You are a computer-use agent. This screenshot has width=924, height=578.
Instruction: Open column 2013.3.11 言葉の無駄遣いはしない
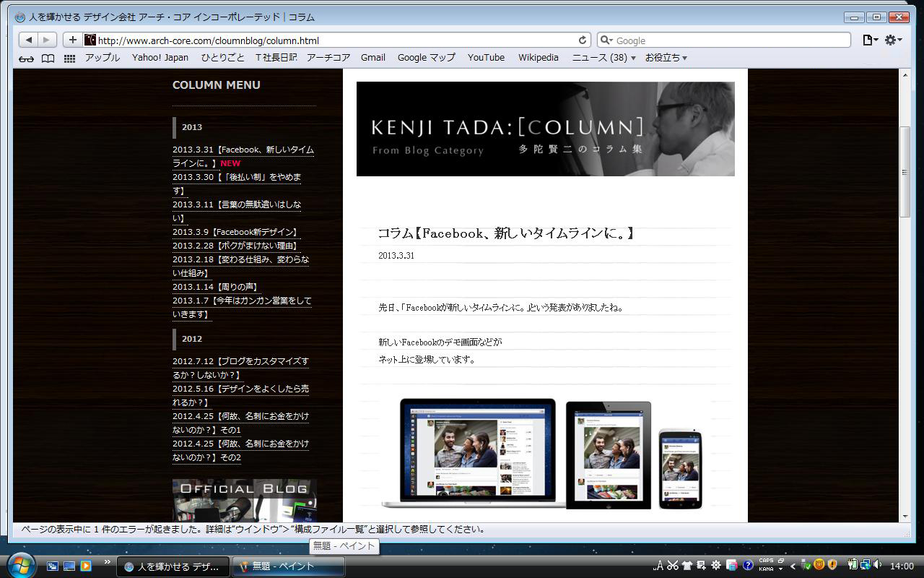pyautogui.click(x=237, y=211)
